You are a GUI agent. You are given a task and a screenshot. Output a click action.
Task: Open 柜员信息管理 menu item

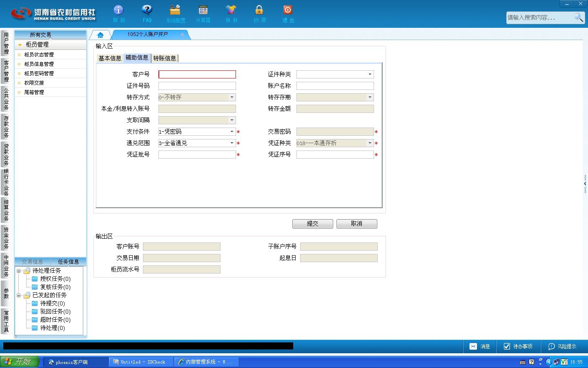point(50,64)
